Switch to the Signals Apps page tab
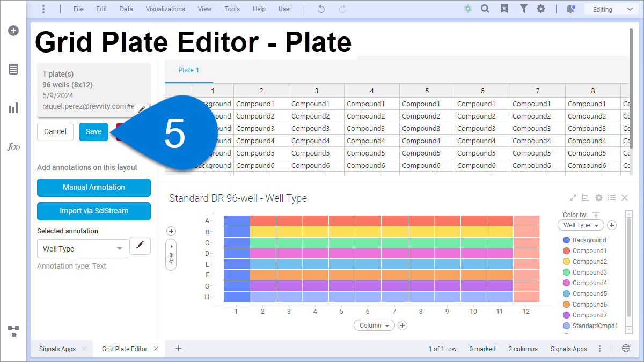Viewport: 644px width, 362px height. point(57,349)
